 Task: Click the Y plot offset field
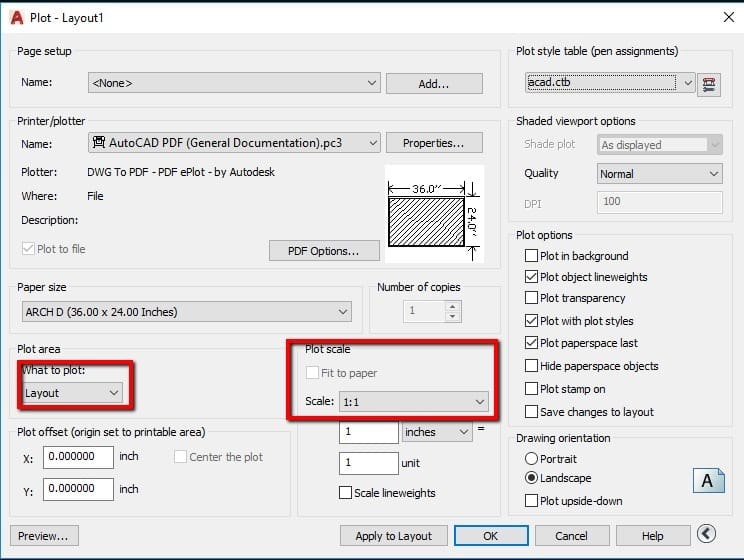click(78, 489)
